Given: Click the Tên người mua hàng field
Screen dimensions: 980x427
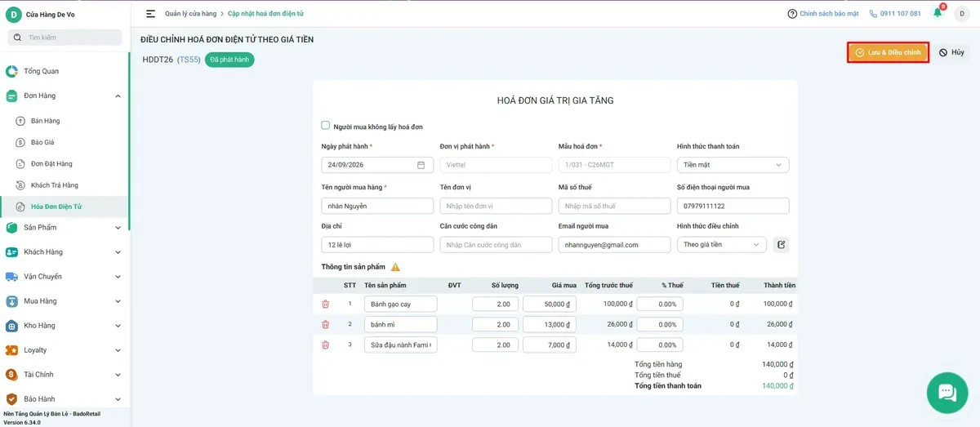Looking at the screenshot, I should [377, 206].
